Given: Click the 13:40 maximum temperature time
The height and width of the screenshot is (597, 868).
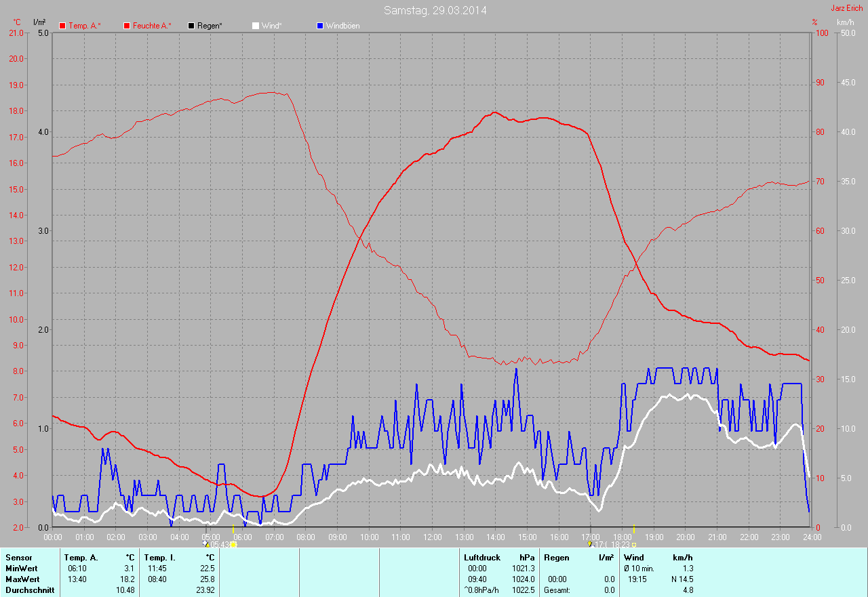Looking at the screenshot, I should 77,579.
